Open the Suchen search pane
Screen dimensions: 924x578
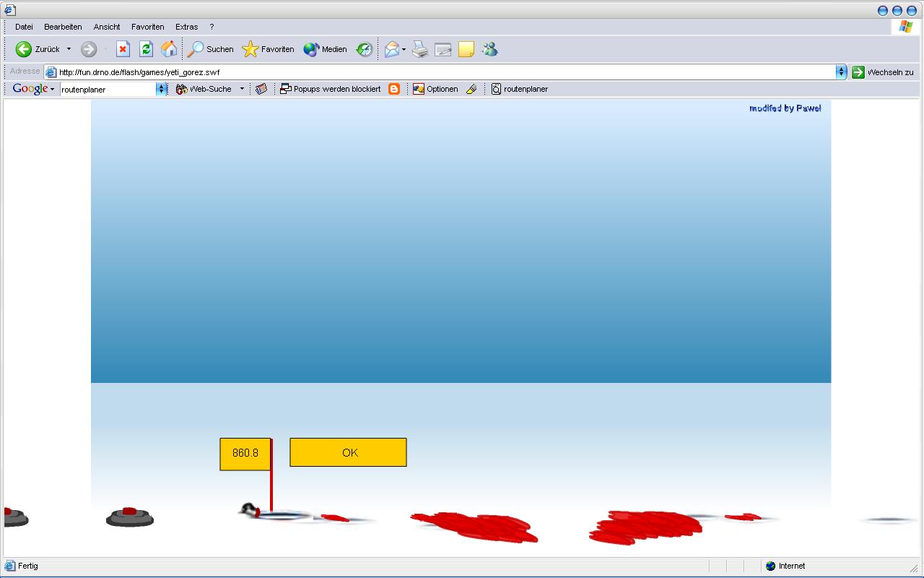(x=210, y=49)
